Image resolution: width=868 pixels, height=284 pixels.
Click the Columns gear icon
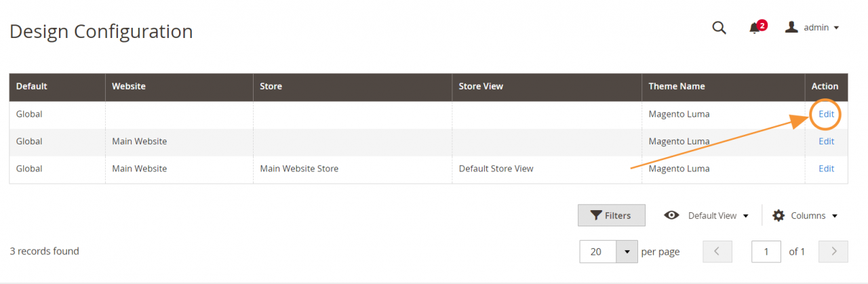click(778, 216)
